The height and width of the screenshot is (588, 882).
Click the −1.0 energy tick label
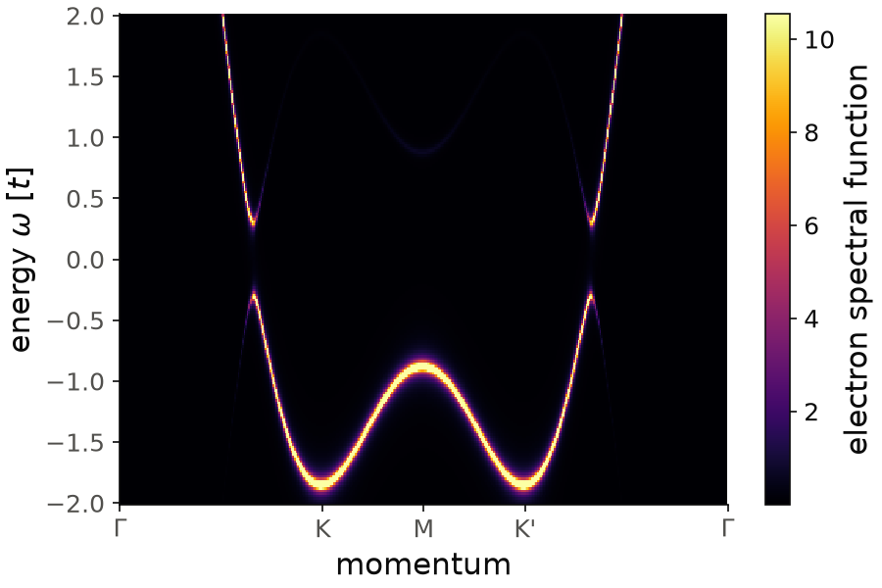pyautogui.click(x=75, y=381)
